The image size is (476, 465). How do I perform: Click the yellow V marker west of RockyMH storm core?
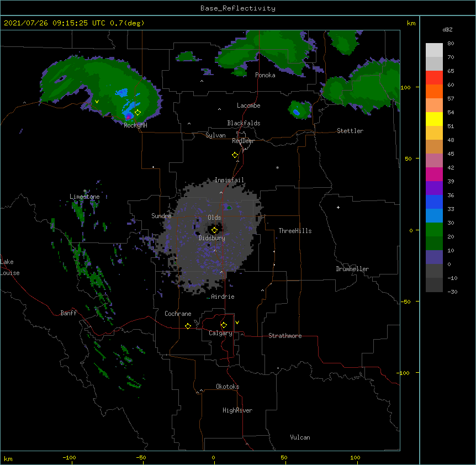[97, 102]
